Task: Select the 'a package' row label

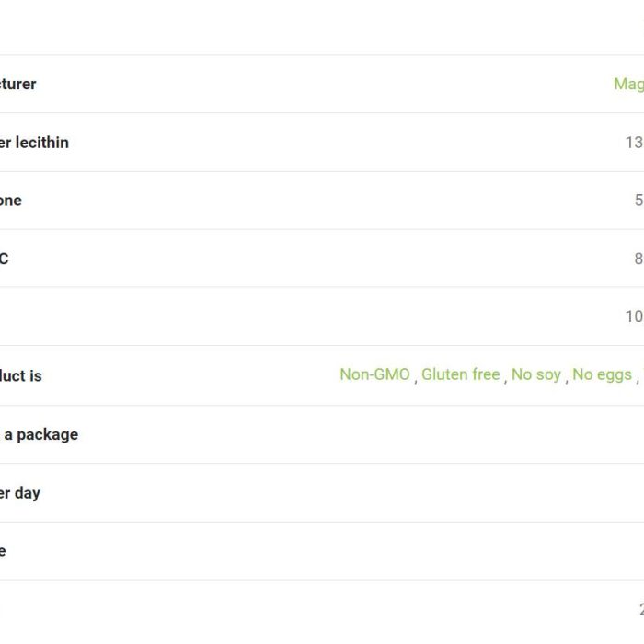Action: click(x=39, y=434)
